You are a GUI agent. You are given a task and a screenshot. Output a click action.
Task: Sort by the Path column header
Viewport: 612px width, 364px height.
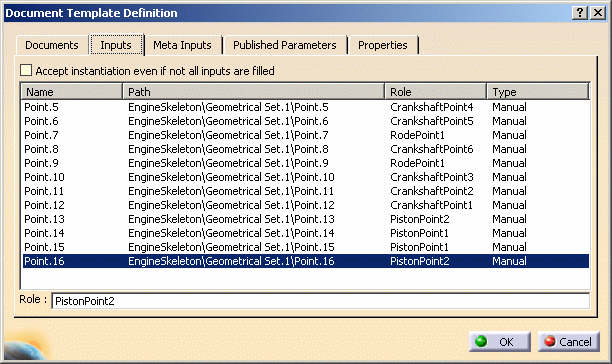(x=254, y=92)
